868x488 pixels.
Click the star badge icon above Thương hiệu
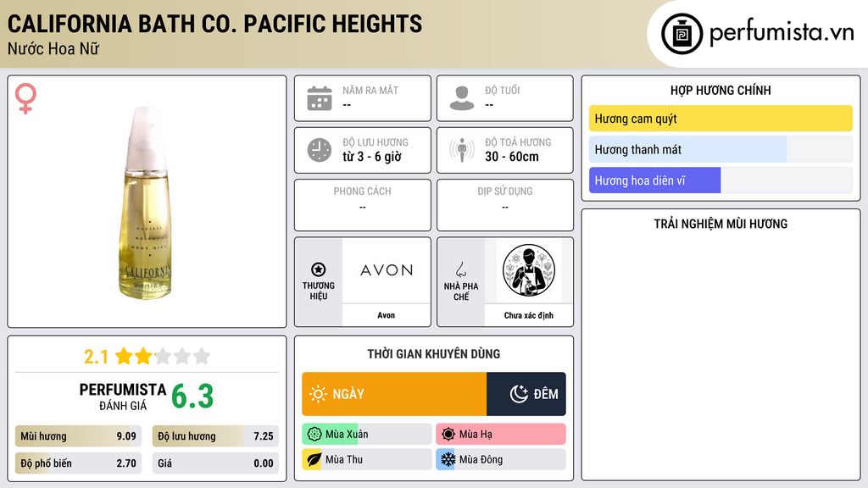click(x=319, y=269)
